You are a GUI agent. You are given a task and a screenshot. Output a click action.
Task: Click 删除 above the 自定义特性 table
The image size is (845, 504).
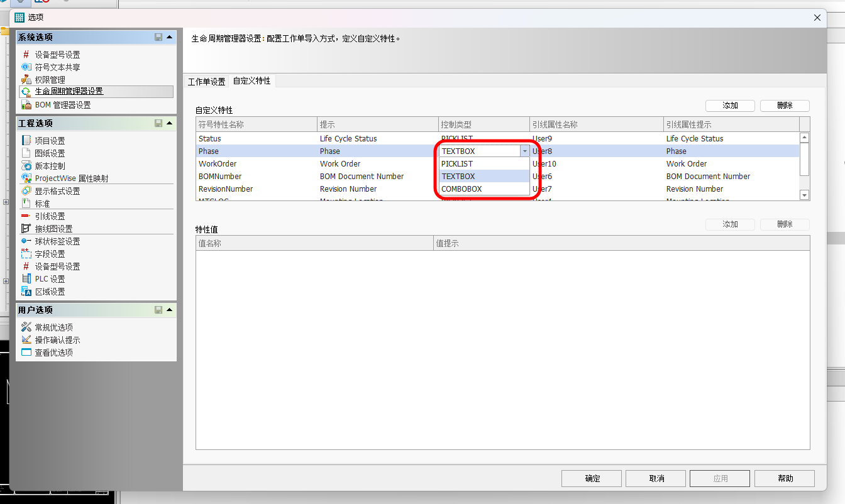pyautogui.click(x=785, y=106)
